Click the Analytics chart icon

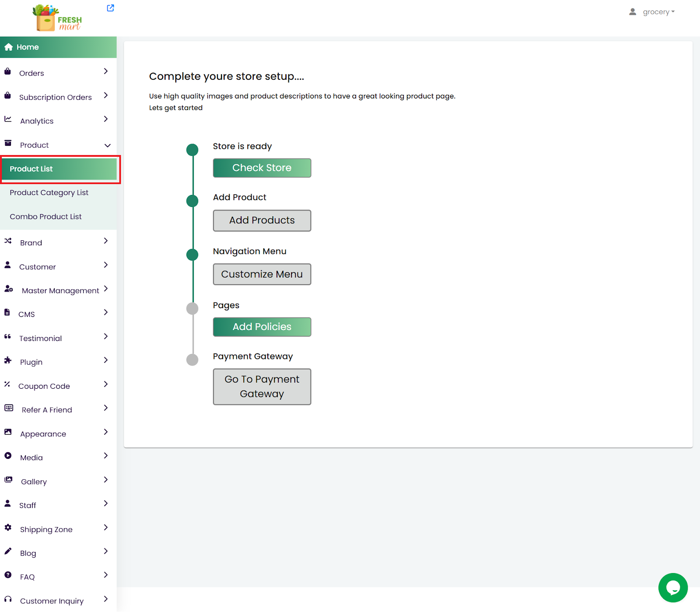(x=8, y=119)
